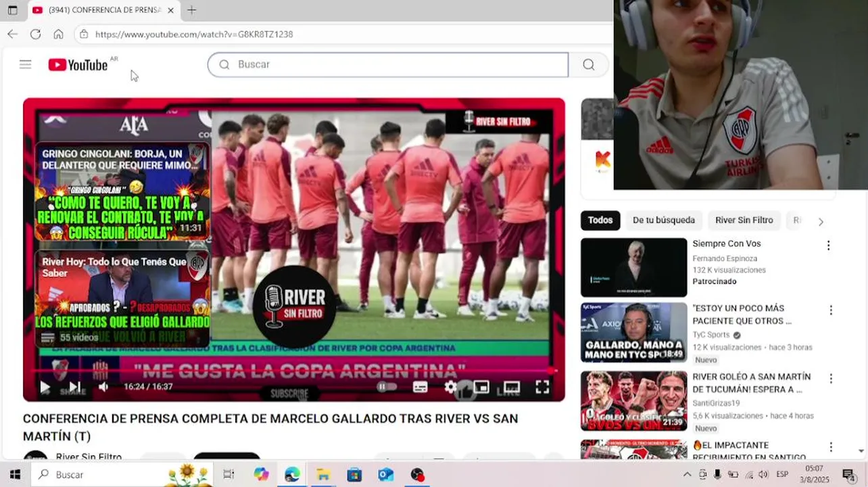
Task: Click Fernando Espinoza advertiser name
Action: 725,258
